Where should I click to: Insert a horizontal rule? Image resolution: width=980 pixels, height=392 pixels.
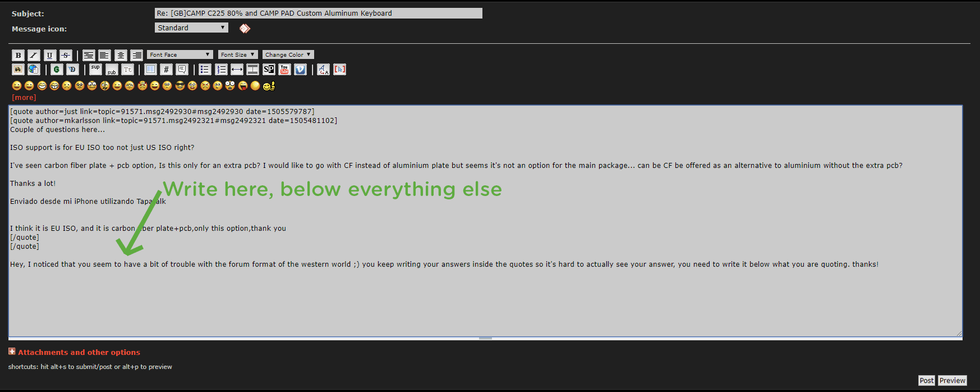coord(252,70)
